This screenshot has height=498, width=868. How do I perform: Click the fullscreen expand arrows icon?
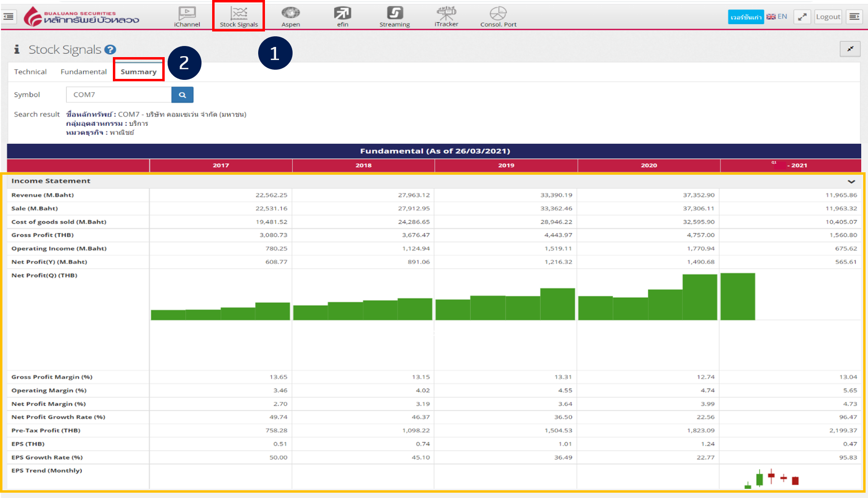802,17
